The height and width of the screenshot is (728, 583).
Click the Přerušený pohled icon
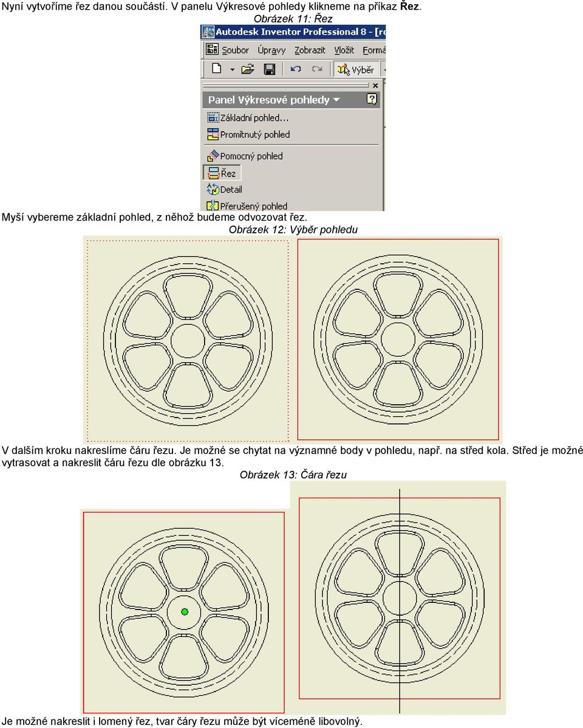pos(213,205)
